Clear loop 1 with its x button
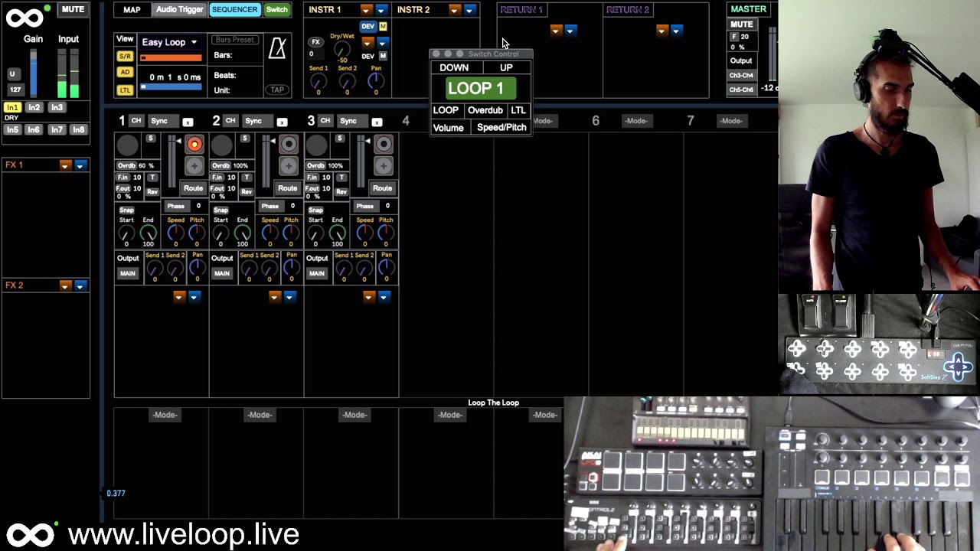The image size is (980, 551). point(188,122)
